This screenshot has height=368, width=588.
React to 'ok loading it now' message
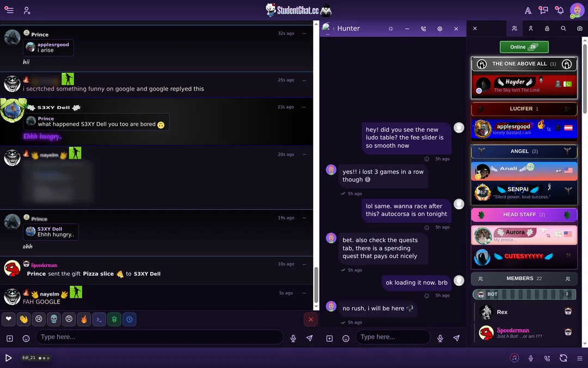(427, 296)
